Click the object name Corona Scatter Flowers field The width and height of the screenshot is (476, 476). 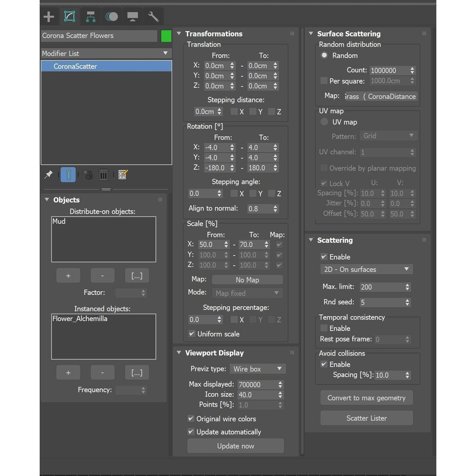99,36
